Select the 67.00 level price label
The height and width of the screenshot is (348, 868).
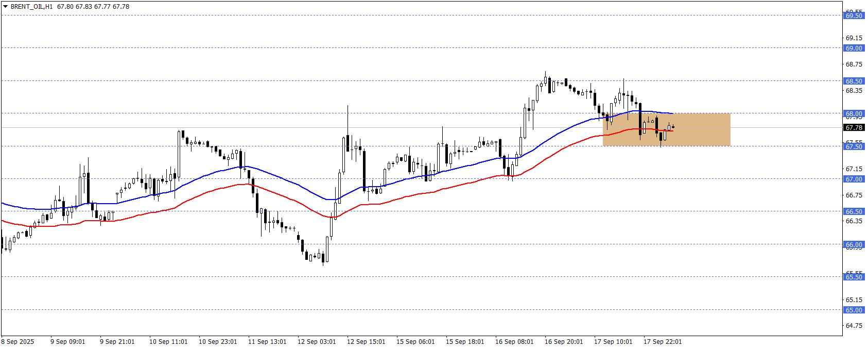854,179
